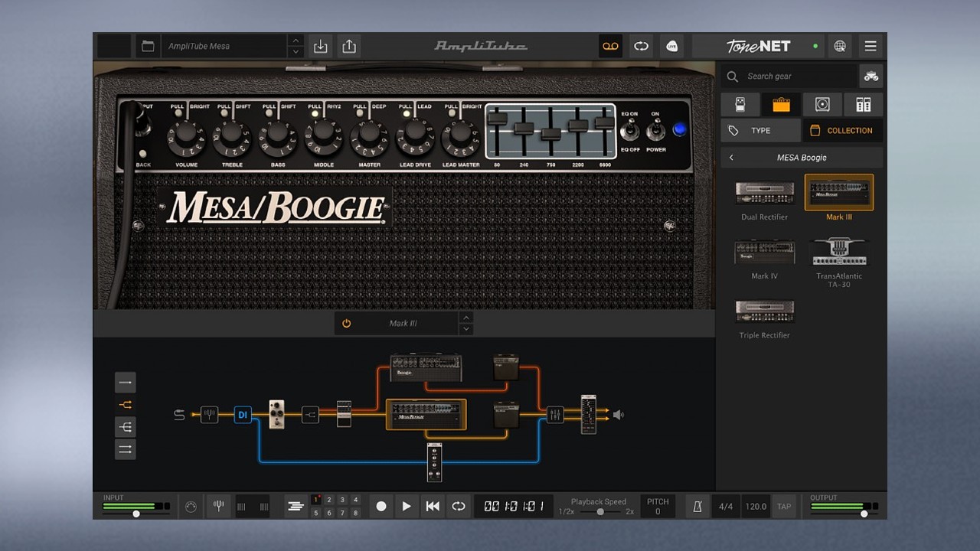This screenshot has width=980, height=551.
Task: Click the save preset download icon
Action: (321, 46)
